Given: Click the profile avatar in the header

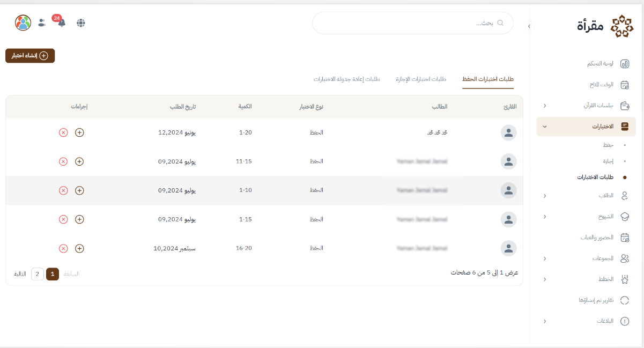Looking at the screenshot, I should pyautogui.click(x=23, y=23).
